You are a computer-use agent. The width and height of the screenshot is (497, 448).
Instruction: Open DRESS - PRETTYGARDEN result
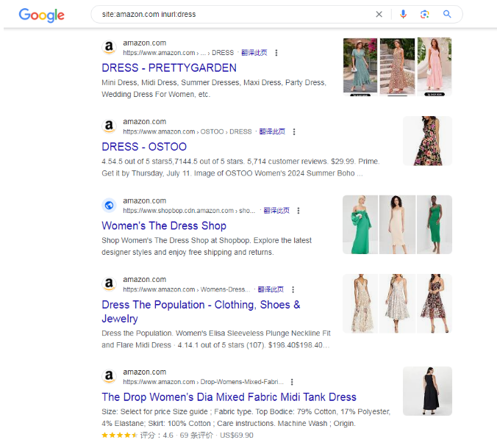(x=169, y=68)
